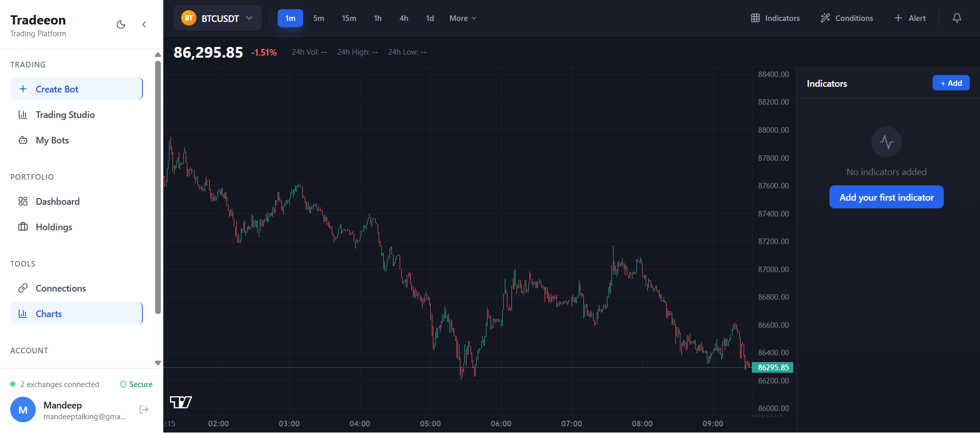Viewport: 980px width, 433px height.
Task: Click the 06:00 time axis label
Action: pyautogui.click(x=501, y=423)
